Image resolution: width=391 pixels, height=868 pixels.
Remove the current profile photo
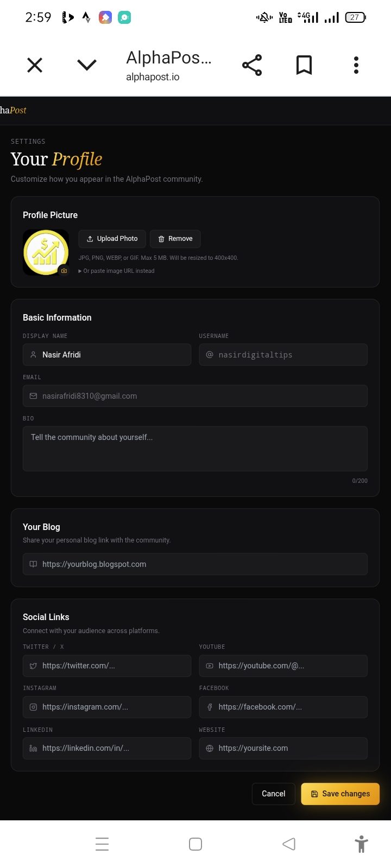pyautogui.click(x=175, y=239)
